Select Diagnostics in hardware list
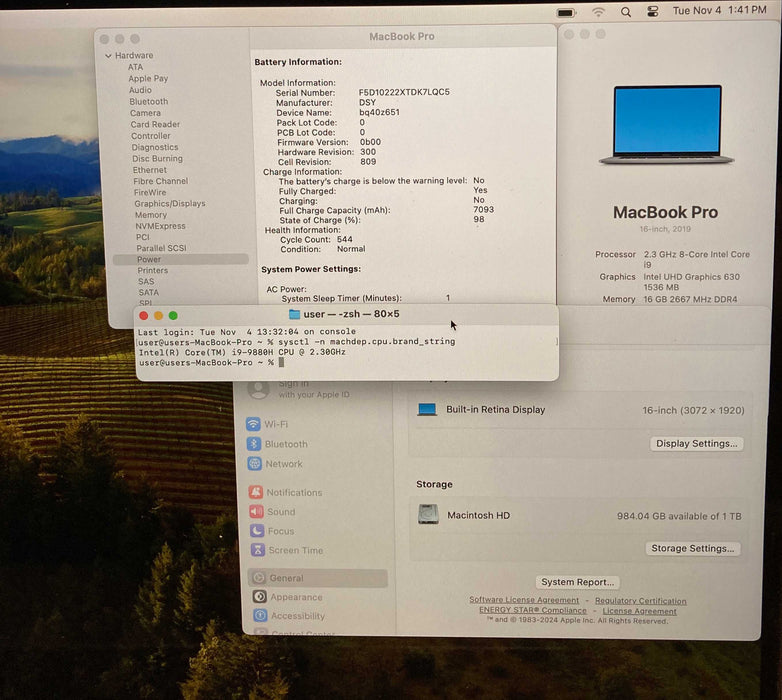Viewport: 782px width, 700px height. [155, 147]
